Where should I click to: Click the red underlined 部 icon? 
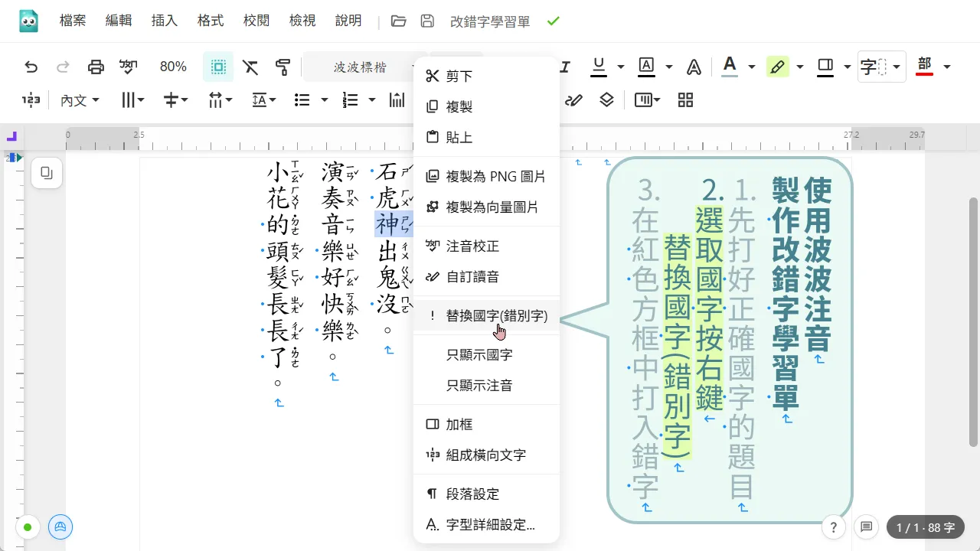925,67
